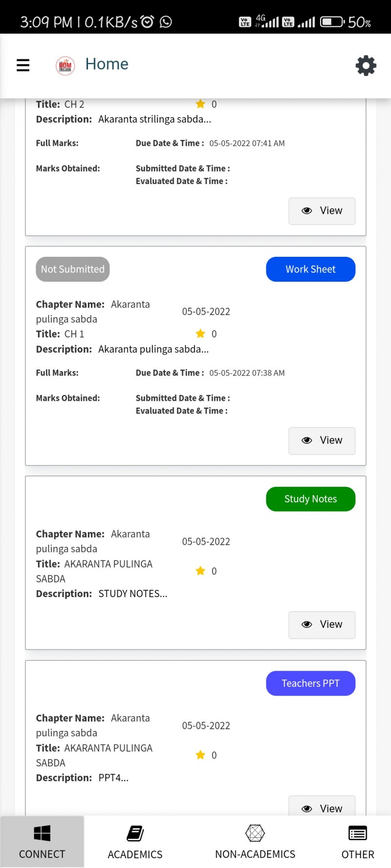Screen dimensions: 391x868
Task: Tap the Home title in header
Action: coord(107,64)
